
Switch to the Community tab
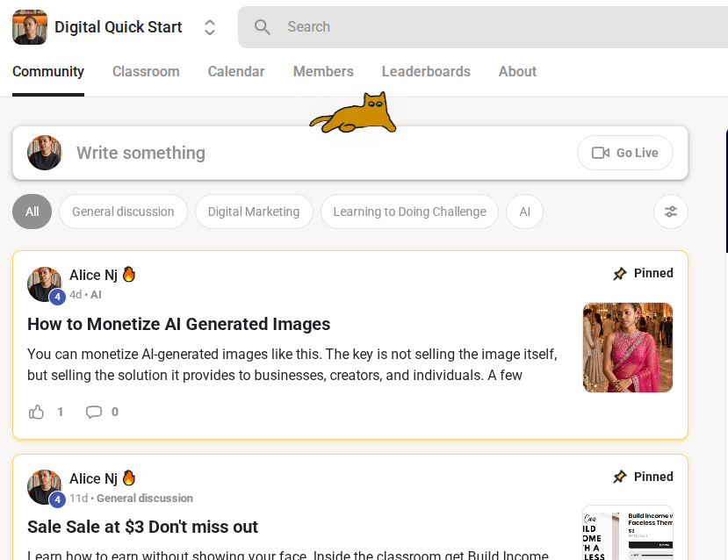tap(48, 71)
